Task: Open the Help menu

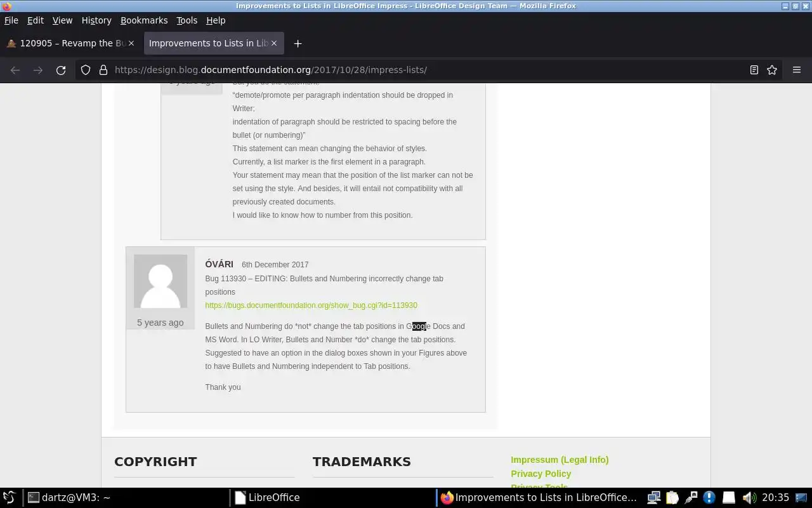Action: coord(216,20)
